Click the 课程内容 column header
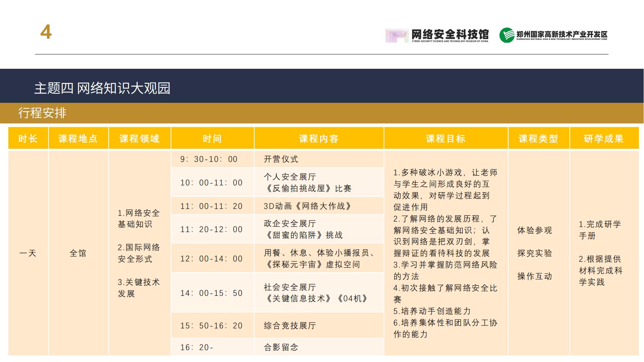The height and width of the screenshot is (362, 644). pyautogui.click(x=319, y=138)
